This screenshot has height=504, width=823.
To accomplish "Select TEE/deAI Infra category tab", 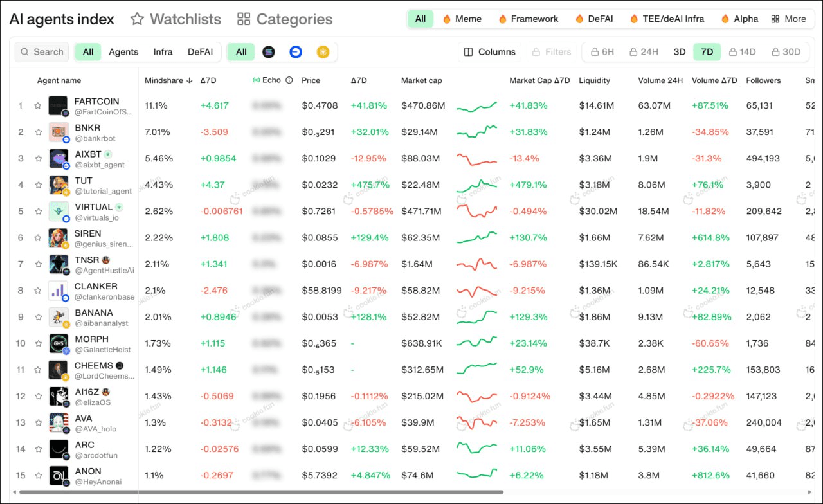I will (x=667, y=19).
